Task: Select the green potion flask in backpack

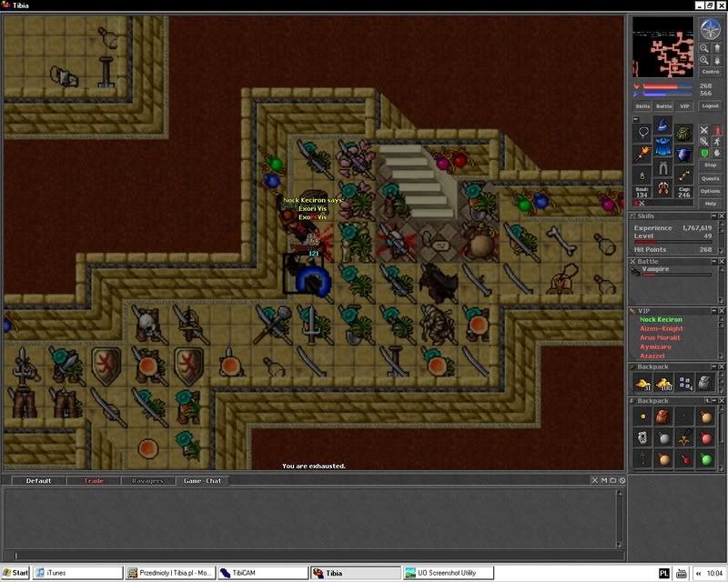Action: tap(706, 459)
